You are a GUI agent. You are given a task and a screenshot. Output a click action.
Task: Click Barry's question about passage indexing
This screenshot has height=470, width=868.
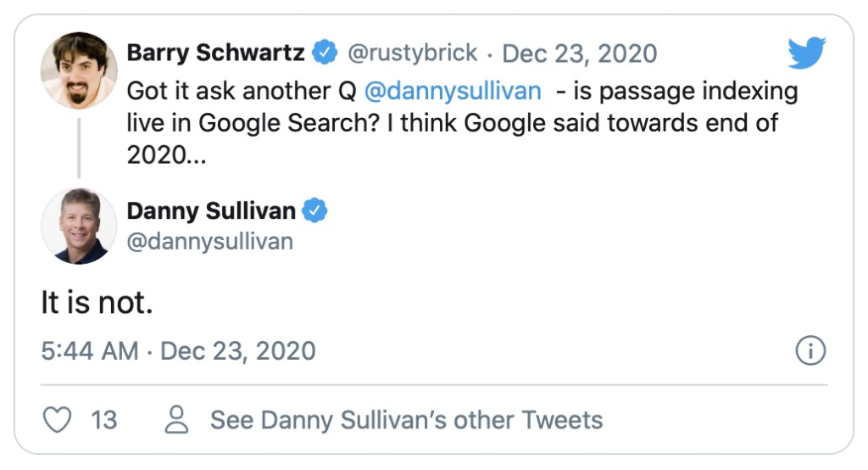coord(462,123)
